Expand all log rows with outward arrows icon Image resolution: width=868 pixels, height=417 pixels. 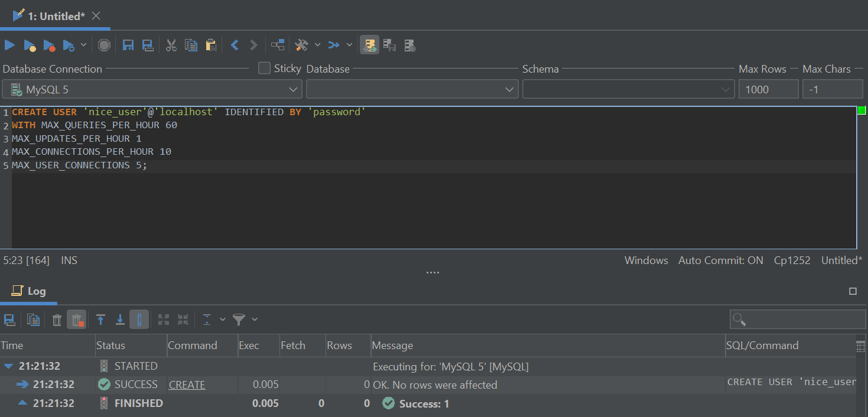tap(164, 320)
